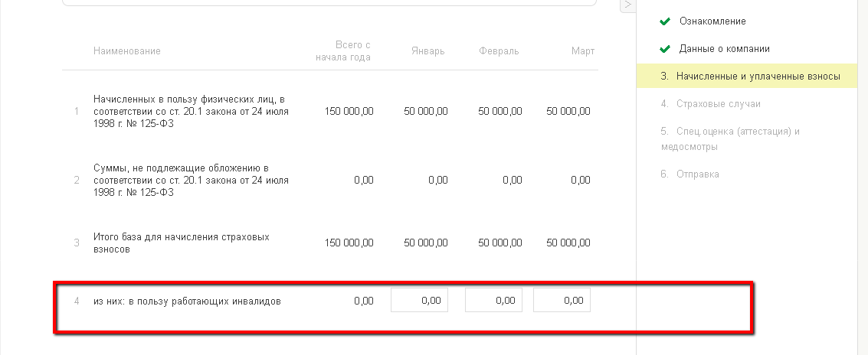Click the Наименование column header
Image resolution: width=868 pixels, height=355 pixels.
tap(127, 50)
